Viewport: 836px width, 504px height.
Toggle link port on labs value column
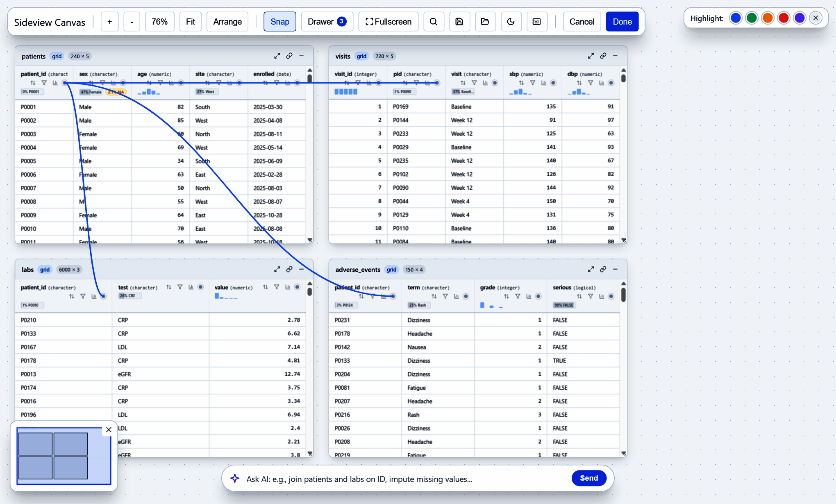pyautogui.click(x=297, y=287)
